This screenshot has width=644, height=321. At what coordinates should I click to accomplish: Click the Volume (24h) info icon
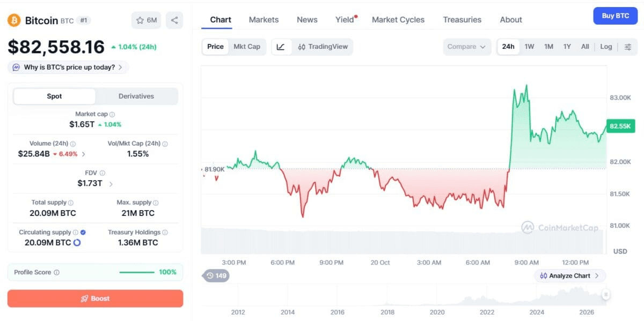tap(73, 144)
